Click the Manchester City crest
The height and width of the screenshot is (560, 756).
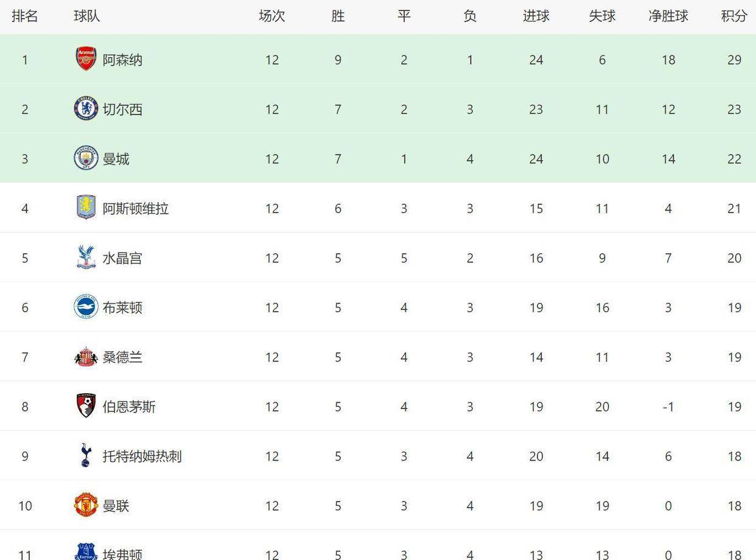(86, 158)
